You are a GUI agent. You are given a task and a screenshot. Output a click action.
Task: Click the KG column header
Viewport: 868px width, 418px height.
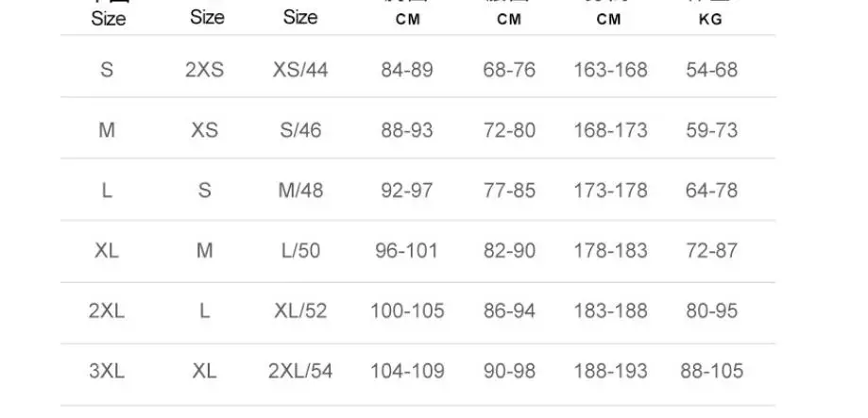click(711, 19)
